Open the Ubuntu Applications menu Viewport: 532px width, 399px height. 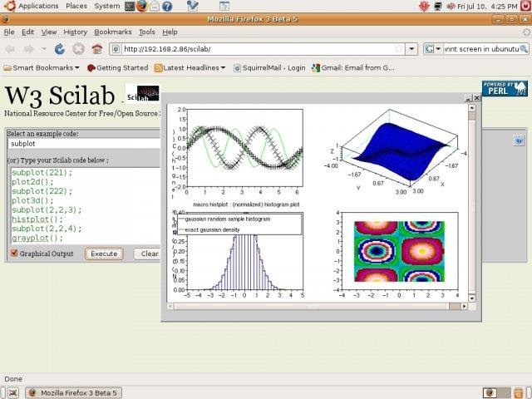click(32, 6)
